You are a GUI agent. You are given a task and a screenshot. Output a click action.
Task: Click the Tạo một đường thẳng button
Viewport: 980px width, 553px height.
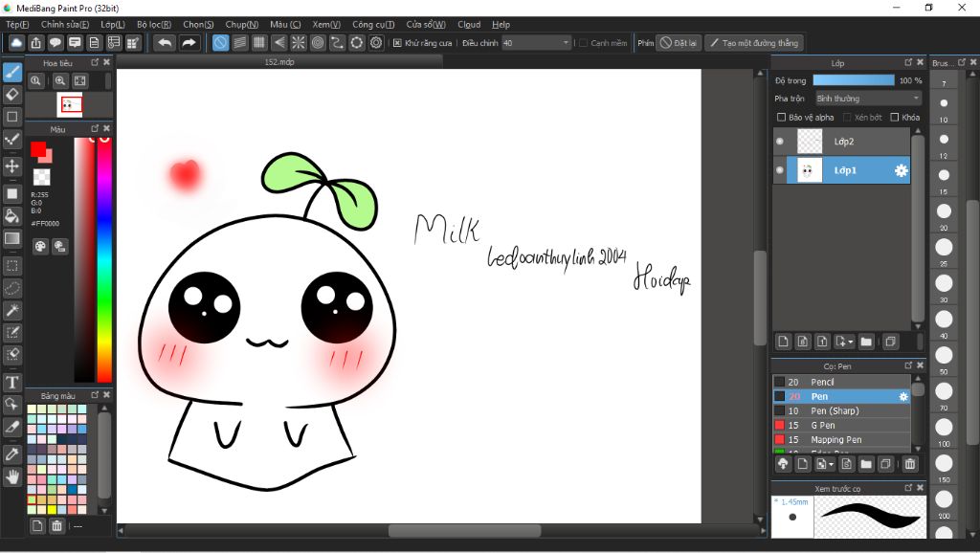754,43
